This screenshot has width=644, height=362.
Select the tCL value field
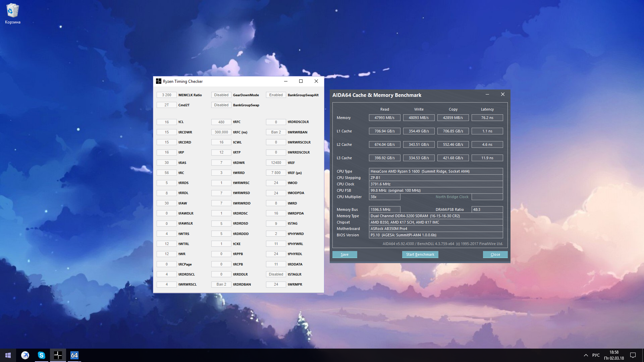click(167, 122)
